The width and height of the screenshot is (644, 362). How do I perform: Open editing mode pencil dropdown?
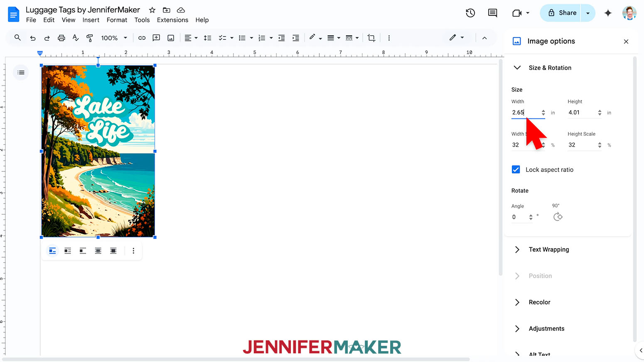coord(457,38)
